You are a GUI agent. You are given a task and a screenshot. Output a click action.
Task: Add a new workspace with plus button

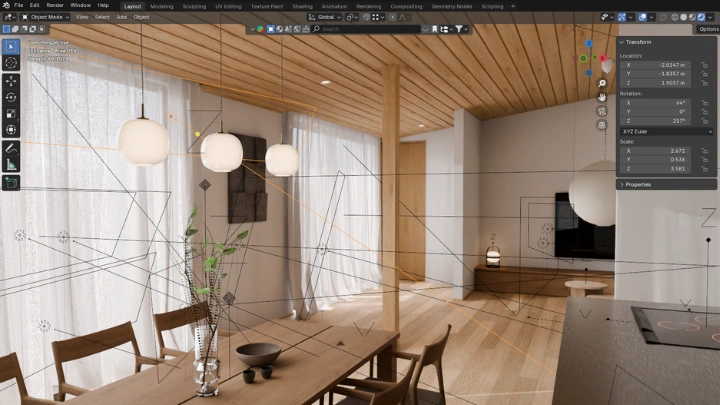click(513, 6)
